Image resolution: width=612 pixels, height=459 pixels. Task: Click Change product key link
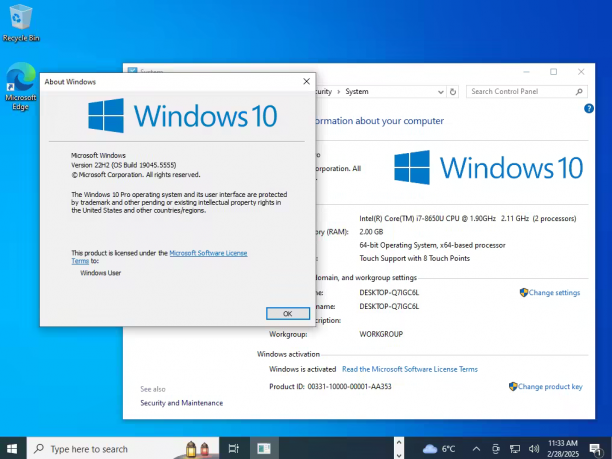click(550, 386)
